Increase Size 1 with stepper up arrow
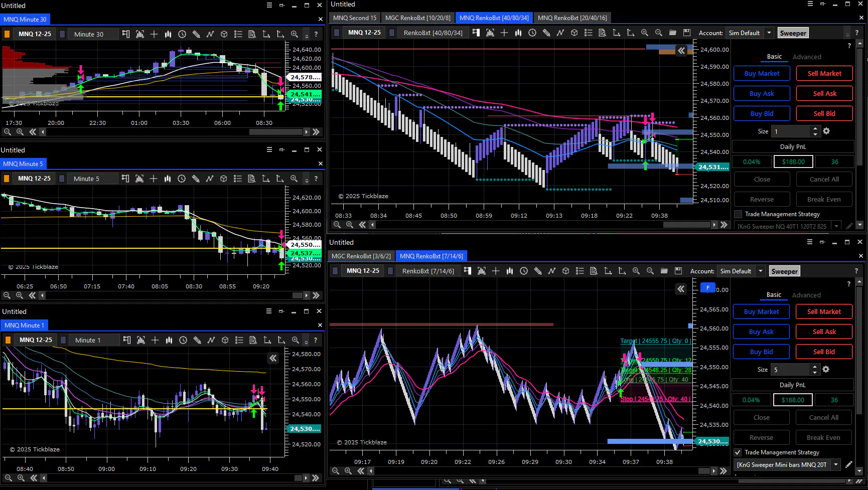The width and height of the screenshot is (868, 490). [815, 128]
